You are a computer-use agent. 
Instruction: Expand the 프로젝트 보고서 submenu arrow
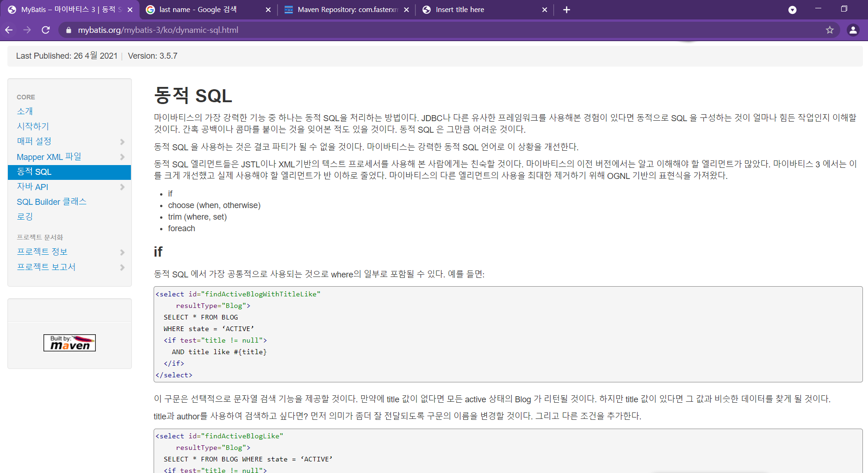click(122, 268)
